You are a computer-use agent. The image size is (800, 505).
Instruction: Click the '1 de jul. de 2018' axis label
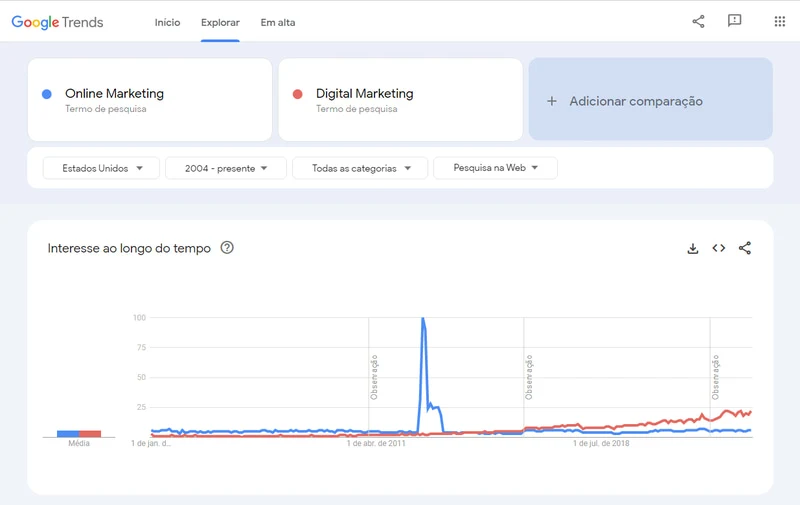[601, 443]
